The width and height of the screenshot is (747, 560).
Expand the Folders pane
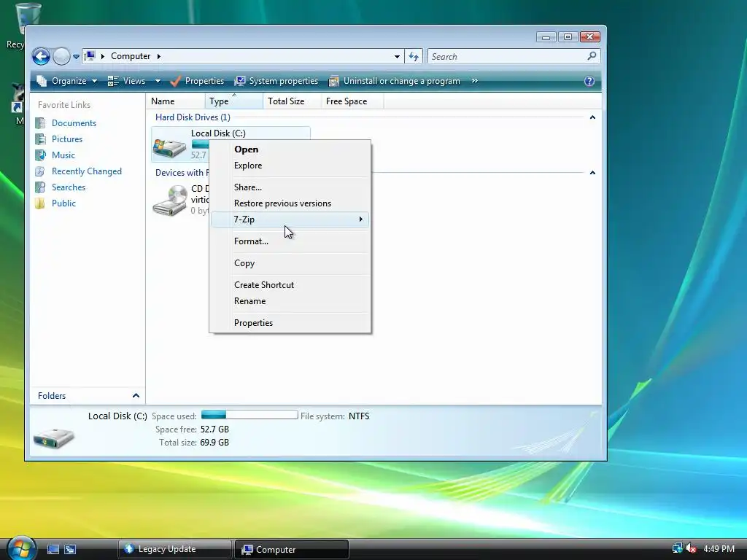tap(136, 396)
